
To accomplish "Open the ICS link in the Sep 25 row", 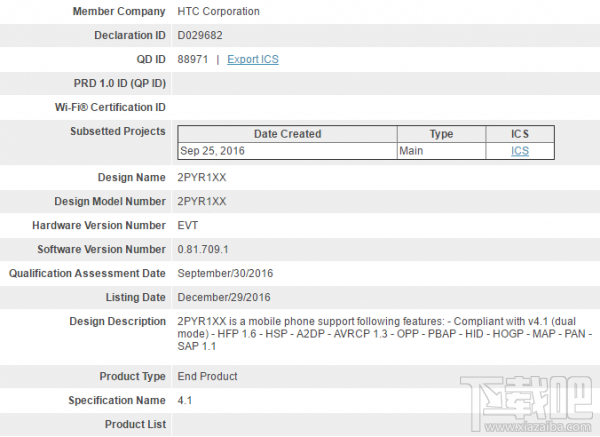I will tap(520, 151).
